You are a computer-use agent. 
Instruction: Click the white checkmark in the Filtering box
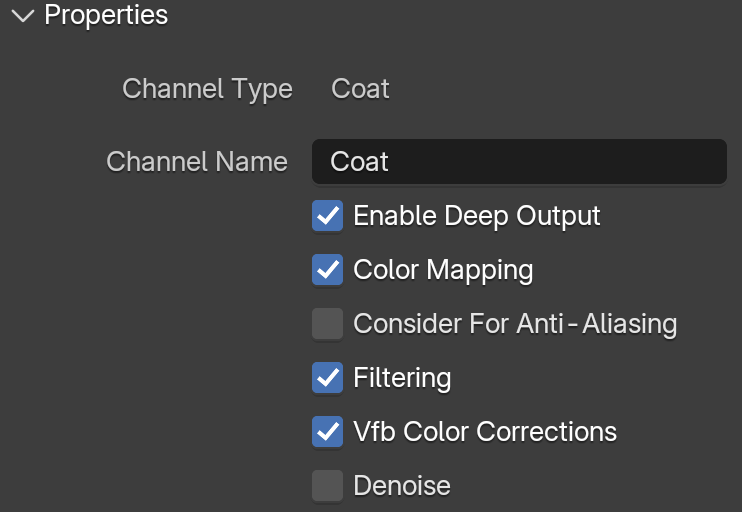(x=327, y=378)
